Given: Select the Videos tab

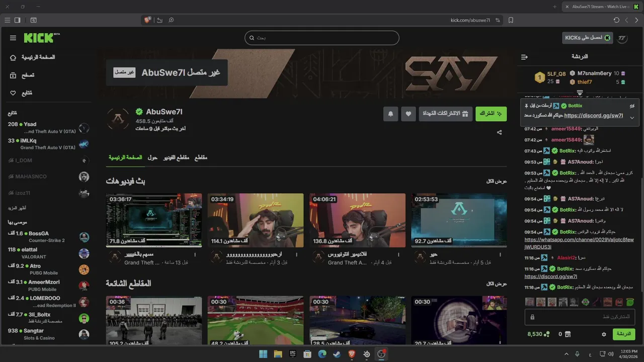Looking at the screenshot, I should coord(176,157).
